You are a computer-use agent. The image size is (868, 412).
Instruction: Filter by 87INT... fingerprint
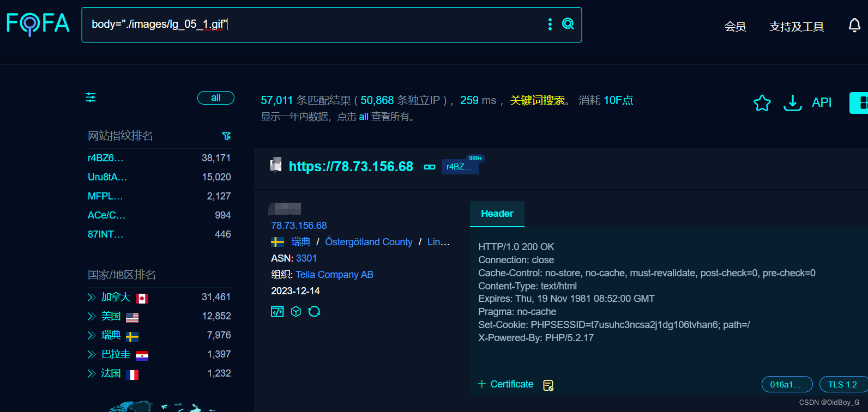(106, 234)
